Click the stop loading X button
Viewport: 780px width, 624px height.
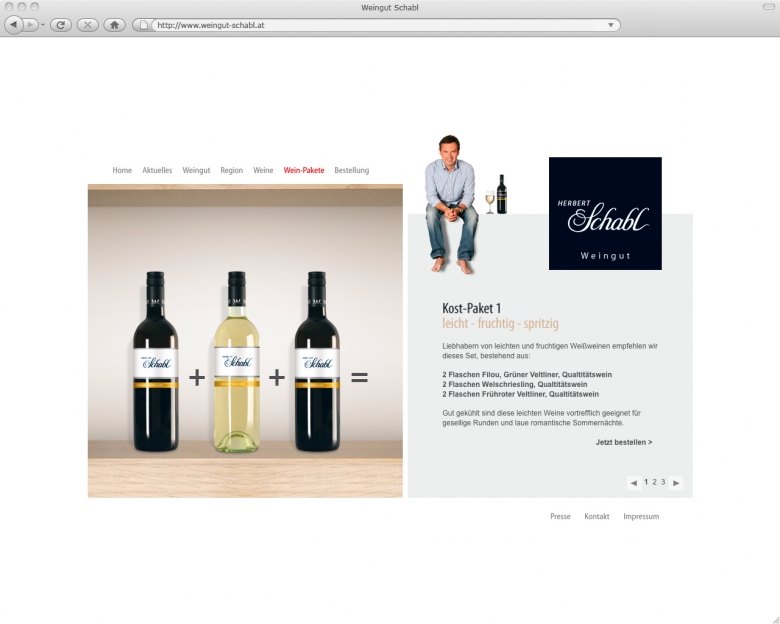(88, 25)
